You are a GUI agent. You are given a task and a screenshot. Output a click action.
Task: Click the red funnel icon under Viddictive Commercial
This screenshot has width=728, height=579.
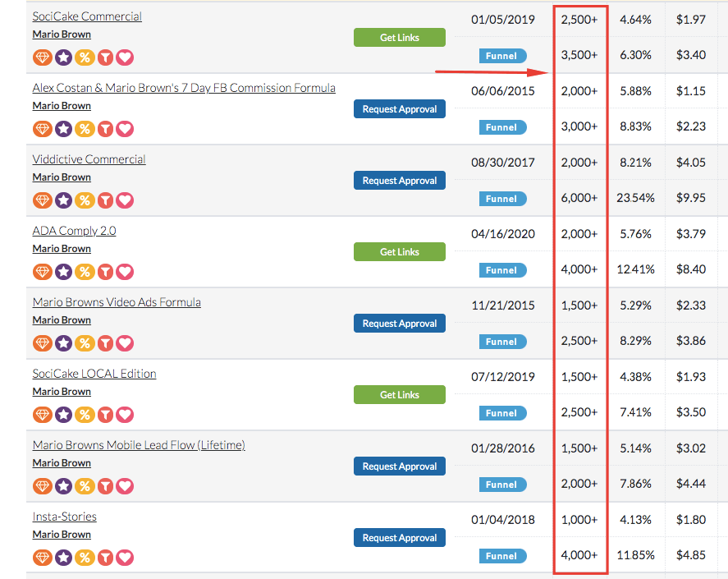[x=106, y=200]
